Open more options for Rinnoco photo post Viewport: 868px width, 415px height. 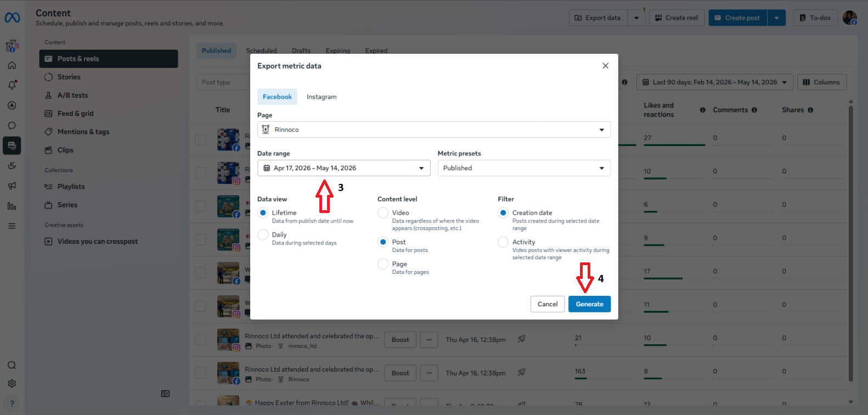click(429, 373)
